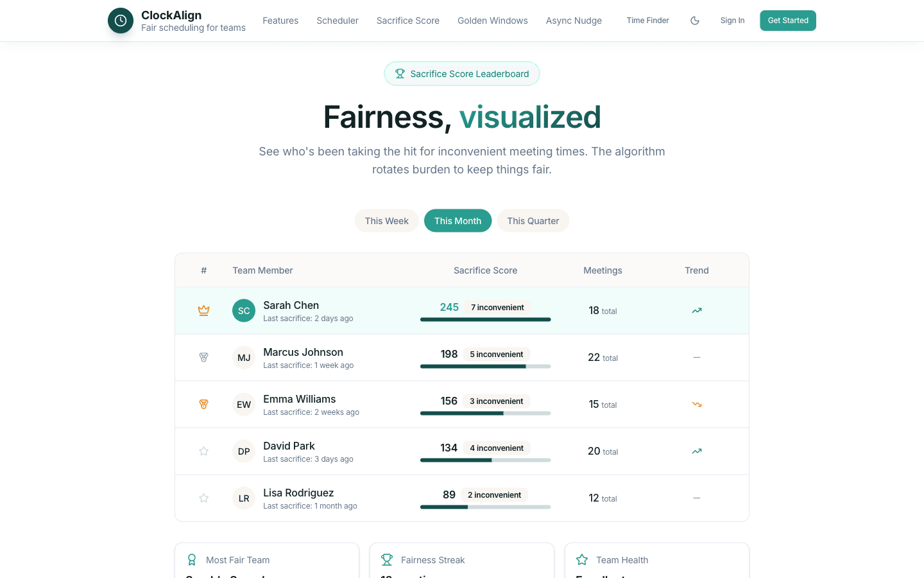Open the Golden Windows menu item

[492, 21]
